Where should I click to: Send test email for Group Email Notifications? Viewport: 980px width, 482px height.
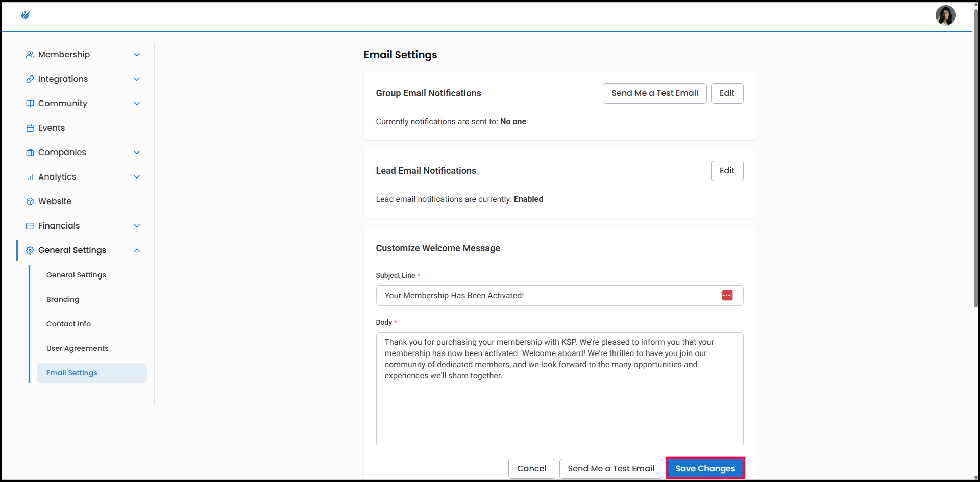[x=654, y=93]
